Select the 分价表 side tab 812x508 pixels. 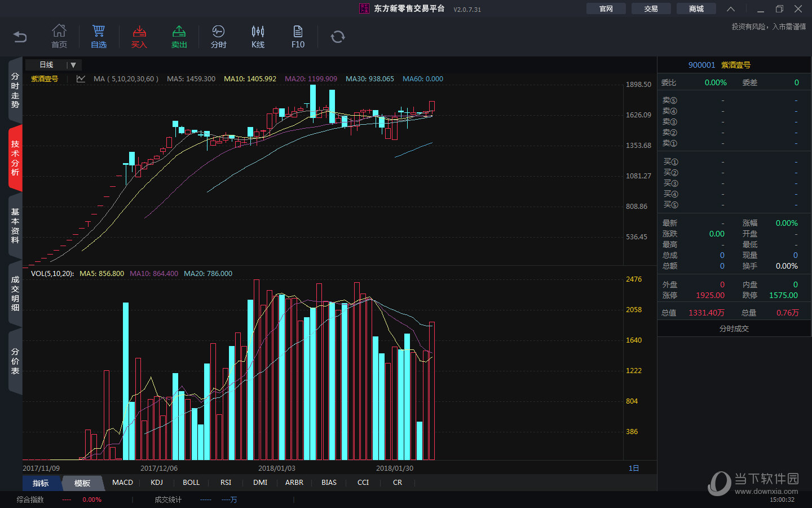pyautogui.click(x=15, y=361)
